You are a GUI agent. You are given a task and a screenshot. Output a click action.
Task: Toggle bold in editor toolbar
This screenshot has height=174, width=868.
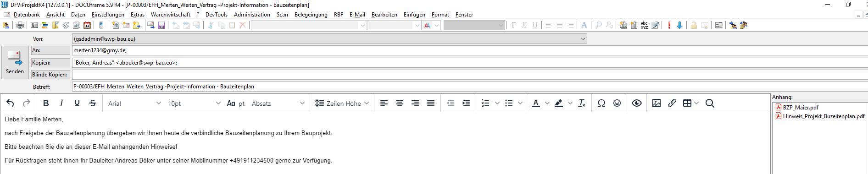[x=46, y=103]
